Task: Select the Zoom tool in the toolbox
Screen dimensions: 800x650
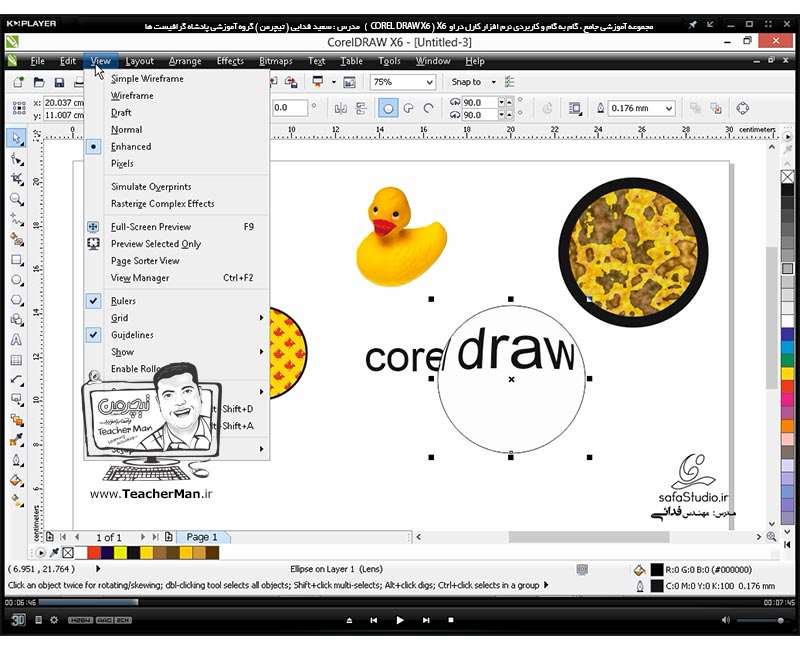Action: point(17,199)
